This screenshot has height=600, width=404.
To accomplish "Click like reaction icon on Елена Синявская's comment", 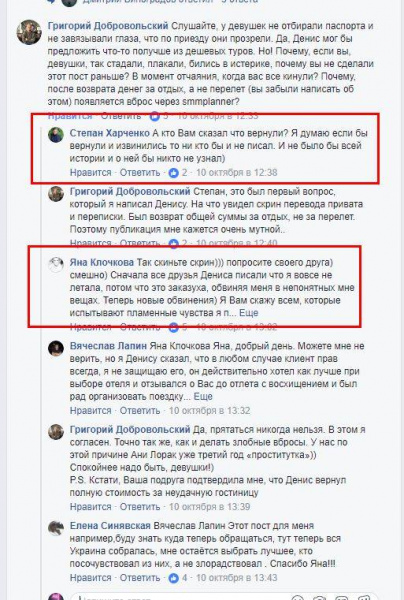I will coord(173,578).
